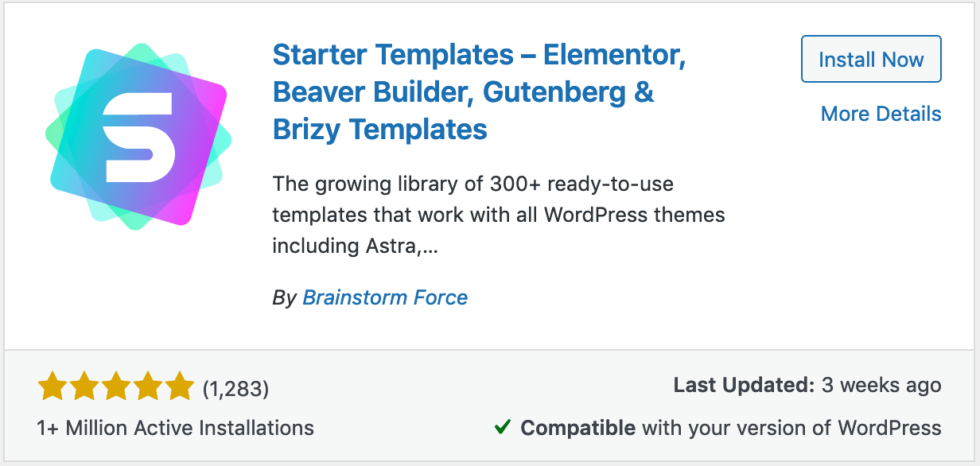The height and width of the screenshot is (466, 980).
Task: Click the third gold rating star
Action: tap(116, 387)
